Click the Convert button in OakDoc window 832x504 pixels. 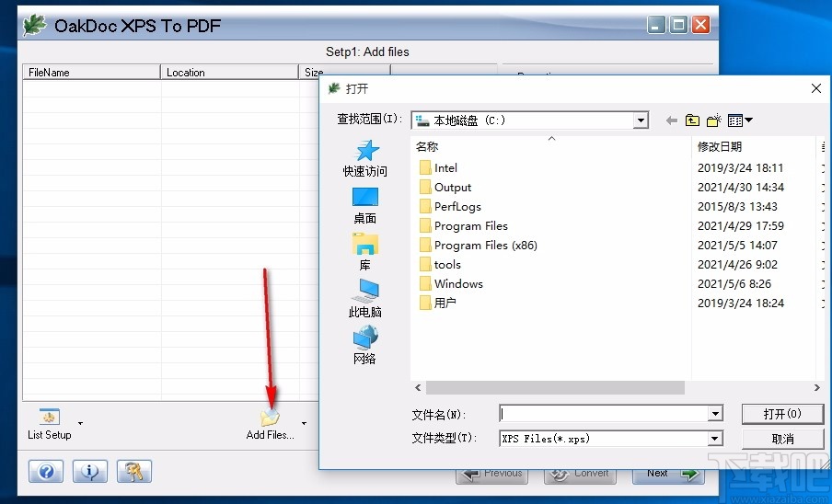pyautogui.click(x=580, y=475)
